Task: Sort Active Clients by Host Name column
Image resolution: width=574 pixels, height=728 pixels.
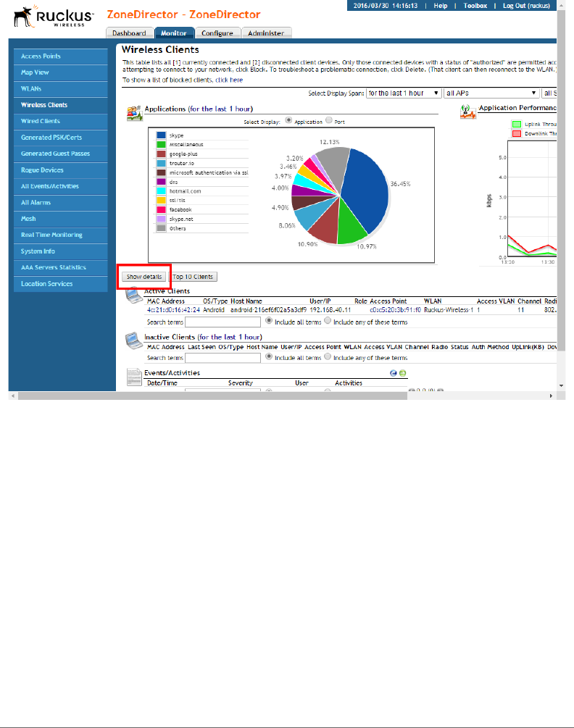Action: (246, 301)
